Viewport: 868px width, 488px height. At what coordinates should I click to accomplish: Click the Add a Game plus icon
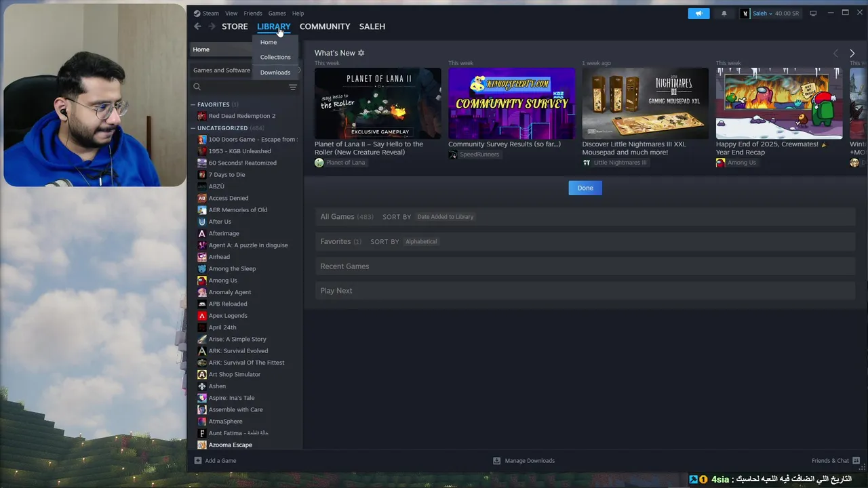pyautogui.click(x=198, y=461)
